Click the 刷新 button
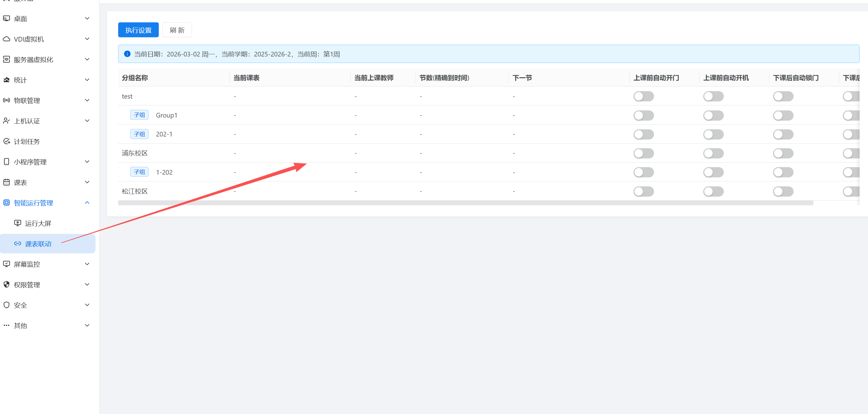Image resolution: width=868 pixels, height=414 pixels. [x=177, y=30]
